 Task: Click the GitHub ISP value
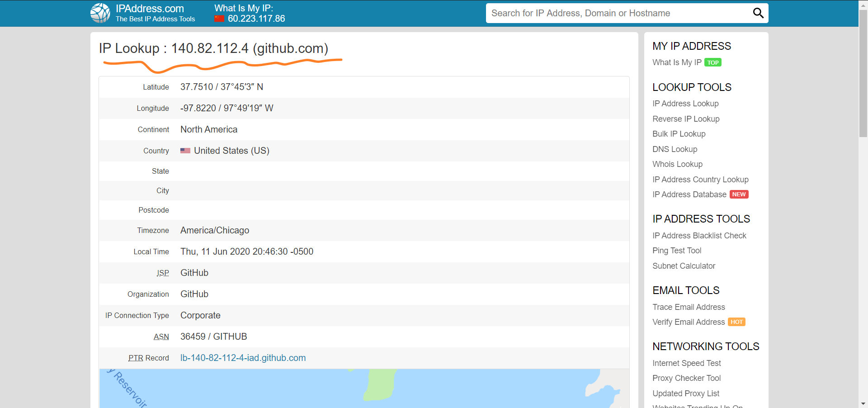[194, 273]
